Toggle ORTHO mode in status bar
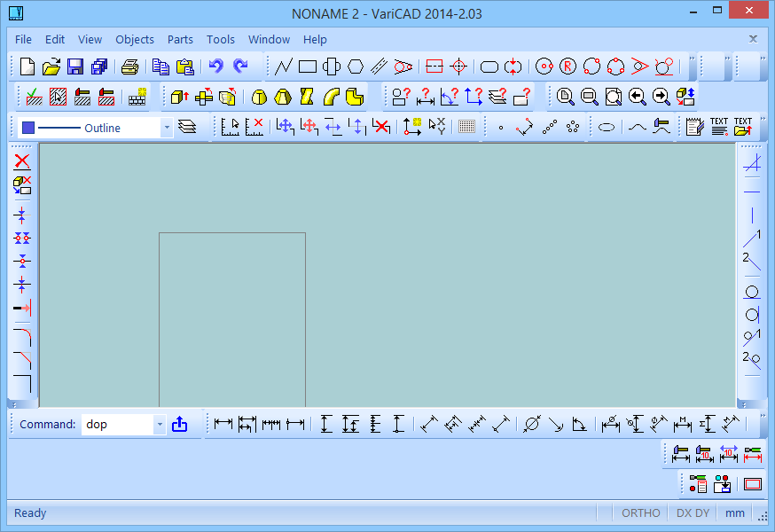The height and width of the screenshot is (532, 775). tap(640, 513)
